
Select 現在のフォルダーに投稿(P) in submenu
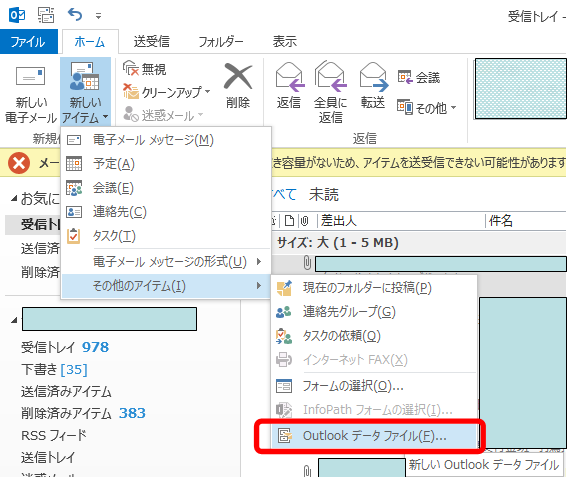tap(374, 288)
